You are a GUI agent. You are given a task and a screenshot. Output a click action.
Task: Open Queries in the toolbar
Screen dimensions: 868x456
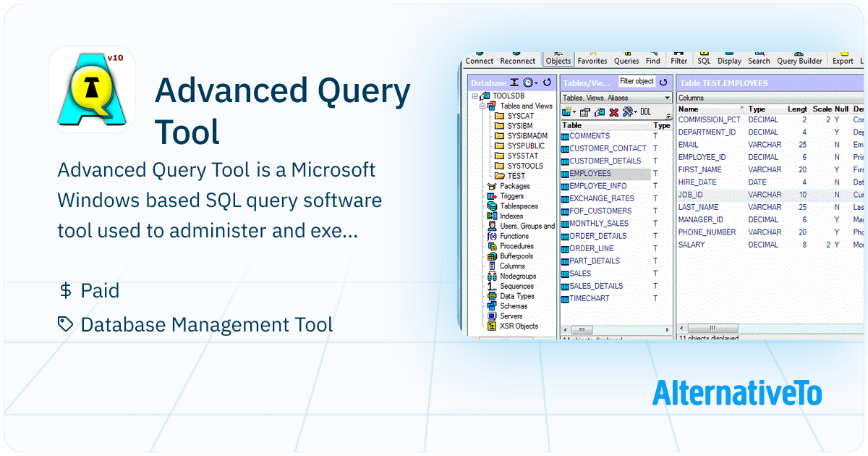point(626,60)
